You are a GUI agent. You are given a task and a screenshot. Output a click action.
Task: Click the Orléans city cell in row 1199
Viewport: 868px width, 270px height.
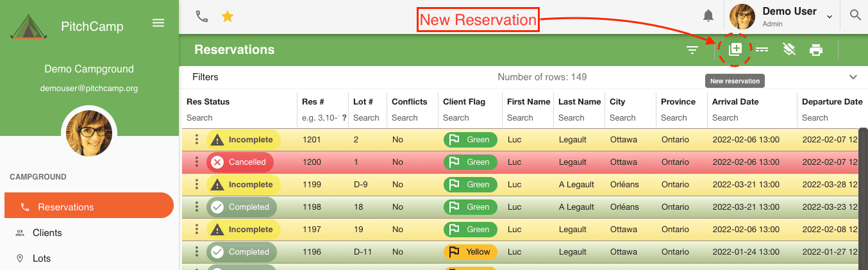(x=624, y=185)
